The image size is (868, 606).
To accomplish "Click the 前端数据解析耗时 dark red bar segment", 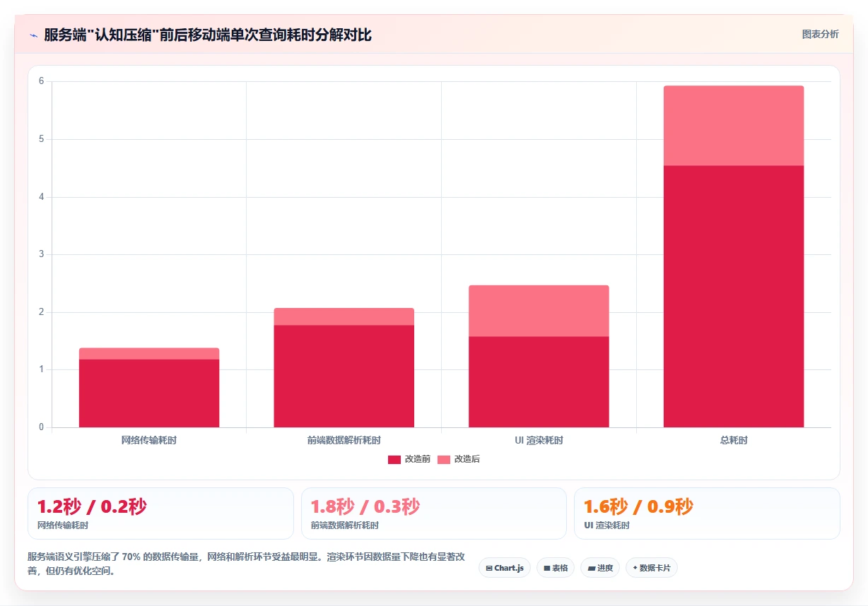I will (344, 376).
